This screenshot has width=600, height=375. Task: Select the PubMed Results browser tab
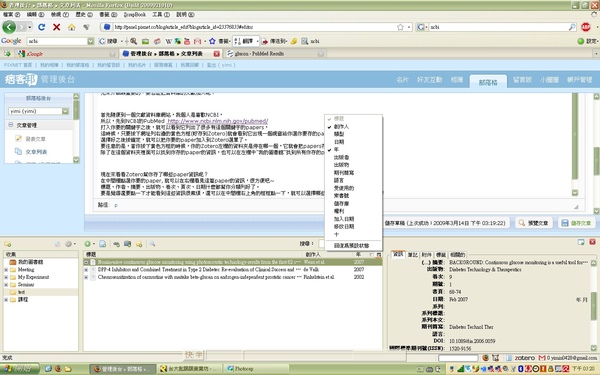tap(276, 54)
